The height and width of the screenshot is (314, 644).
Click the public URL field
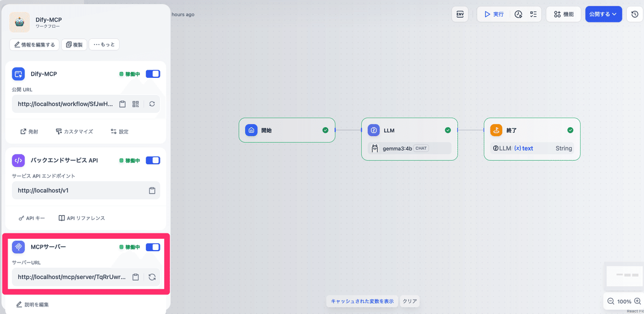[x=86, y=104]
